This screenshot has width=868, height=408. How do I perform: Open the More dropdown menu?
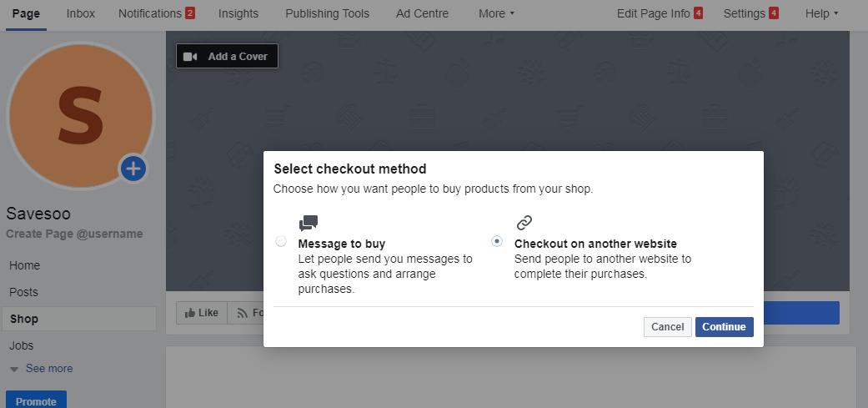pyautogui.click(x=496, y=13)
